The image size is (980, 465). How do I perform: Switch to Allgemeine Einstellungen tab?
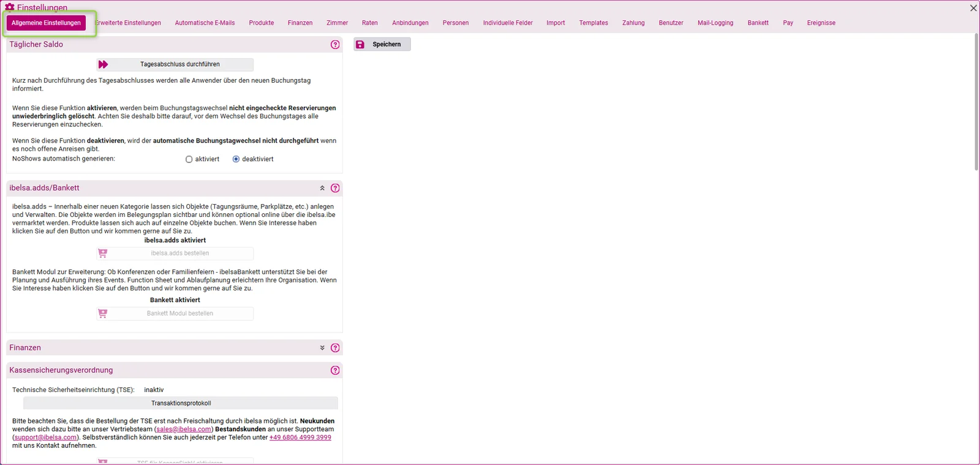point(46,23)
